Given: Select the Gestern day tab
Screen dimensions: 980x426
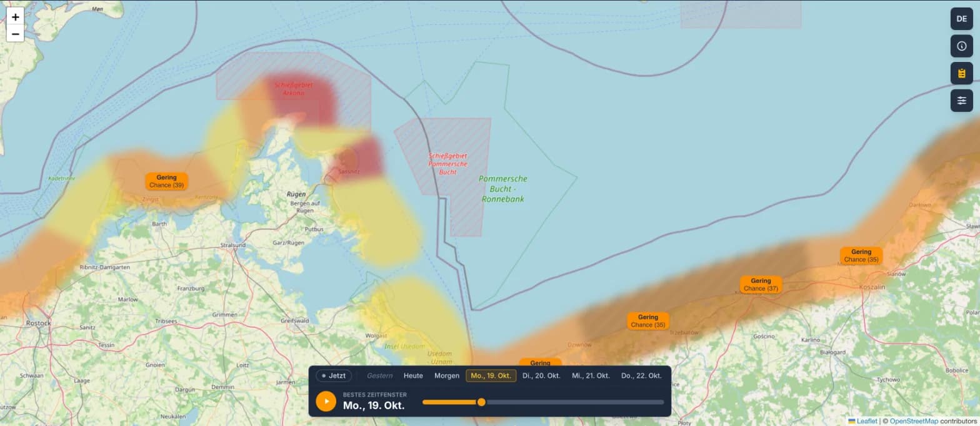Looking at the screenshot, I should pyautogui.click(x=380, y=376).
